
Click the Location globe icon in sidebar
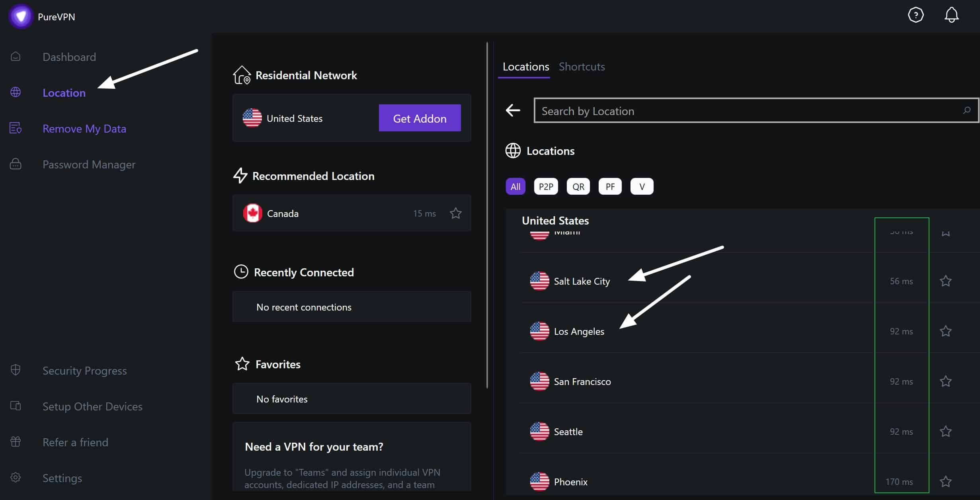[16, 92]
